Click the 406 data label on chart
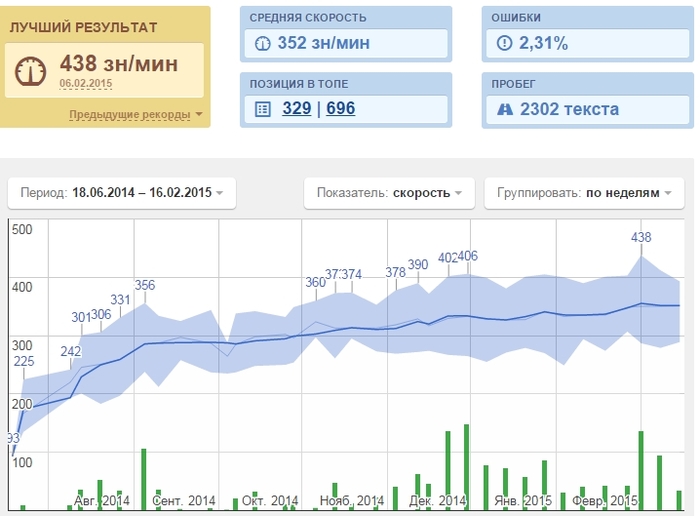This screenshot has height=516, width=700. tap(468, 256)
